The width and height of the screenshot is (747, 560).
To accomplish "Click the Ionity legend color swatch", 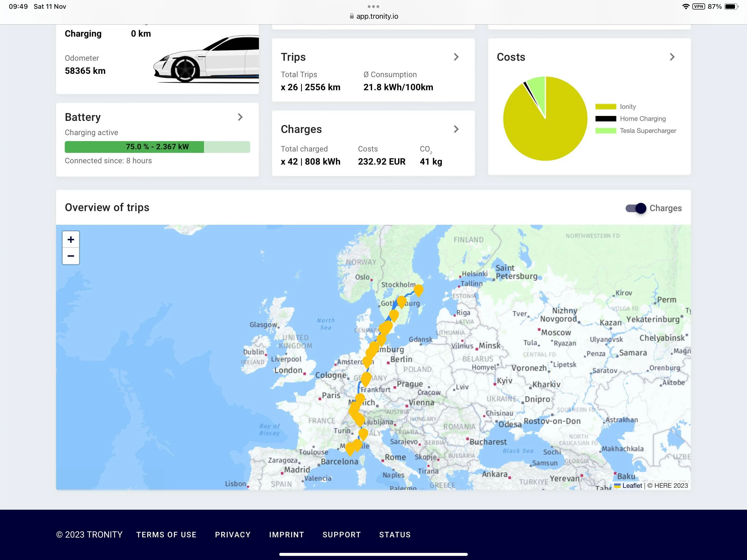I will 606,107.
